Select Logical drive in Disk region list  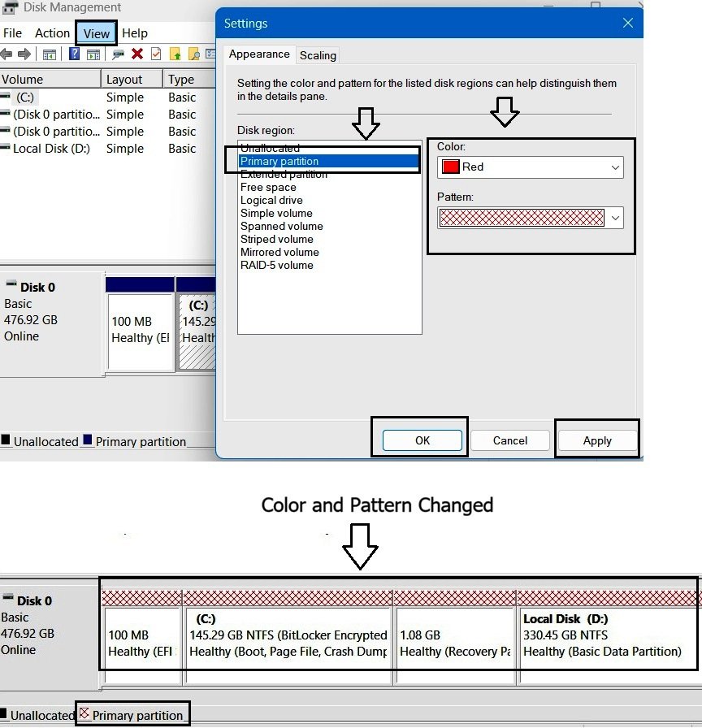pos(329,200)
